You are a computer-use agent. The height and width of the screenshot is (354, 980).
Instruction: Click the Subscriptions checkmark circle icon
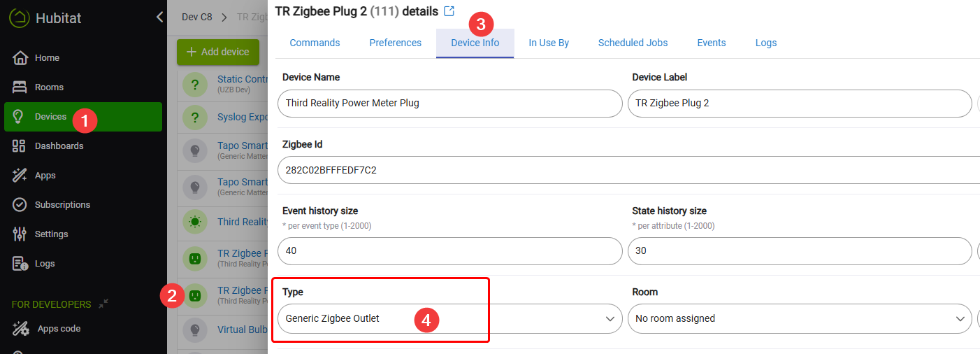pos(20,205)
